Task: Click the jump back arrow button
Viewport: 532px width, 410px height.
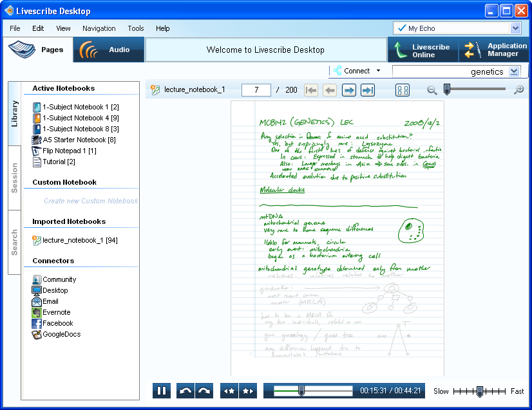Action: pyautogui.click(x=185, y=391)
